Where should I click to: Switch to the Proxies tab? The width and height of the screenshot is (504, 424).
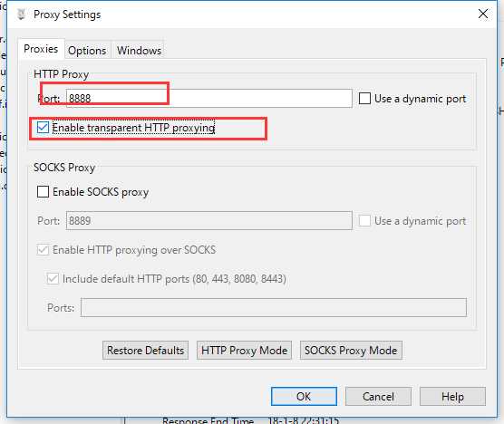(41, 49)
